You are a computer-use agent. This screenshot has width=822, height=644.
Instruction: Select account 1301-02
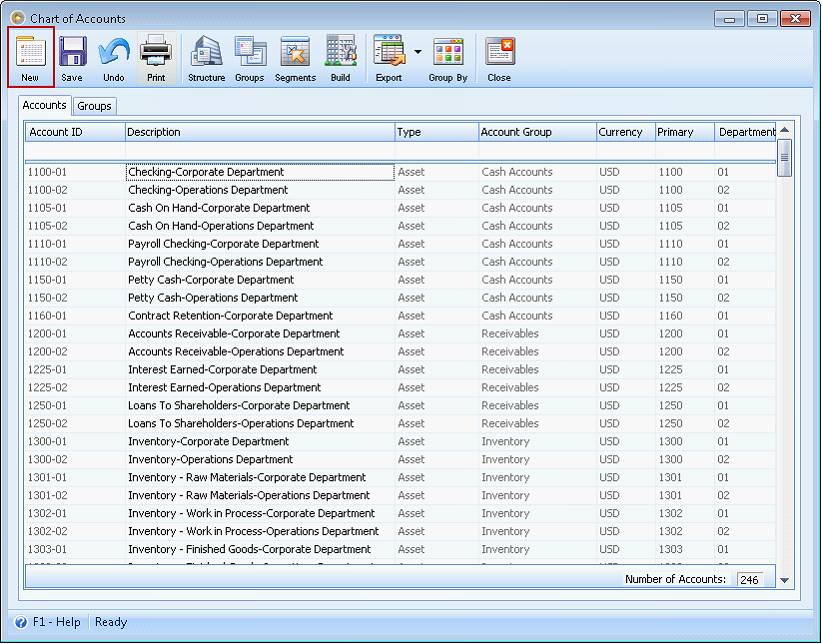click(x=48, y=495)
